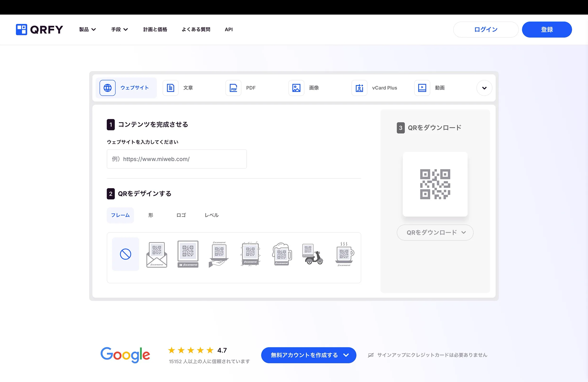
Task: Open the 製品 navigation dropdown
Action: [x=87, y=29]
